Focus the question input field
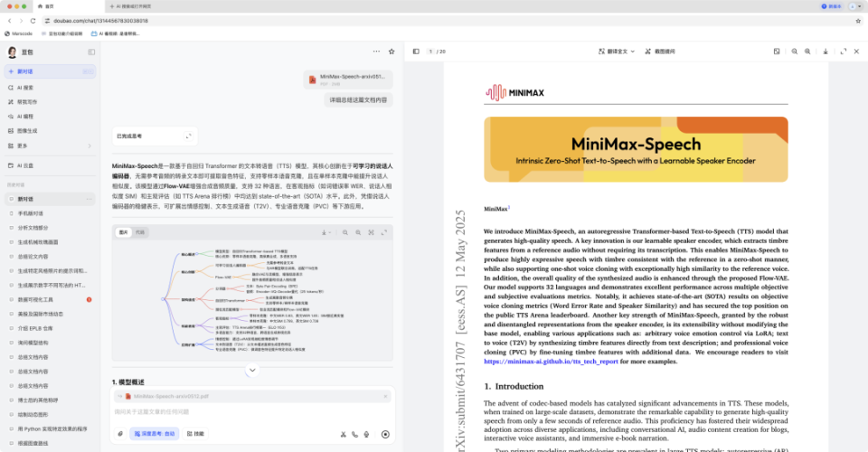Image resolution: width=868 pixels, height=452 pixels. point(252,411)
